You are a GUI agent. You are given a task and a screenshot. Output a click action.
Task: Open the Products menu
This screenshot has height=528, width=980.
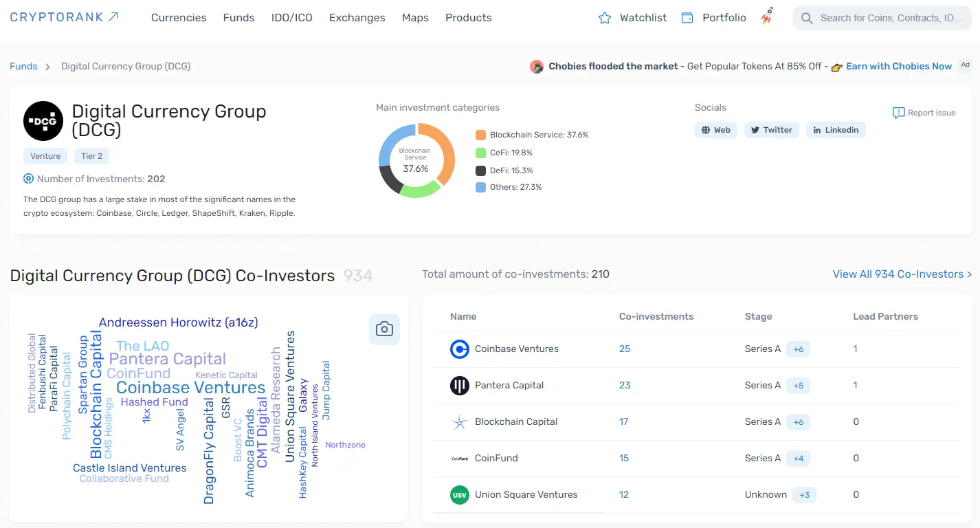[469, 18]
